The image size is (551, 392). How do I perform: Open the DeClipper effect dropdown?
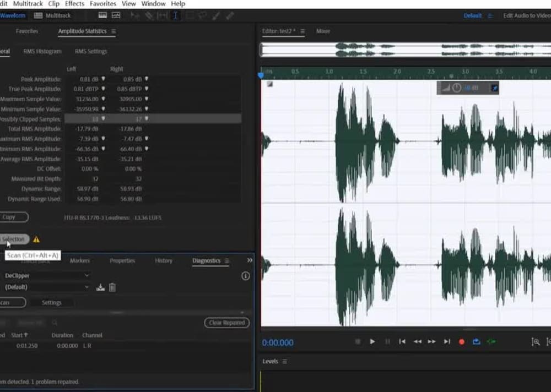tap(46, 276)
